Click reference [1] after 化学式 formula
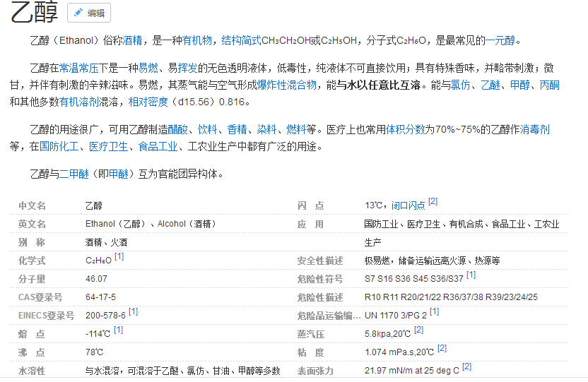This screenshot has height=382, width=588. [119, 257]
